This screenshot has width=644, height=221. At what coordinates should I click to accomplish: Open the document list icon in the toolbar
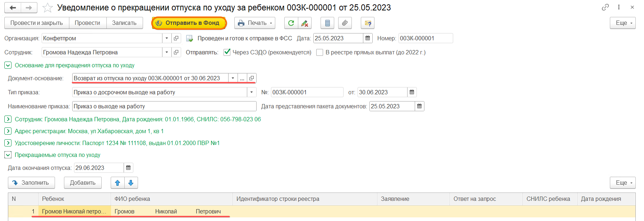click(x=327, y=23)
